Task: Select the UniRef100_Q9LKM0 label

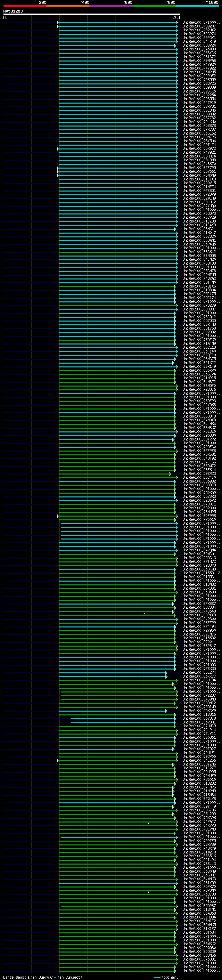Action: pos(199,122)
